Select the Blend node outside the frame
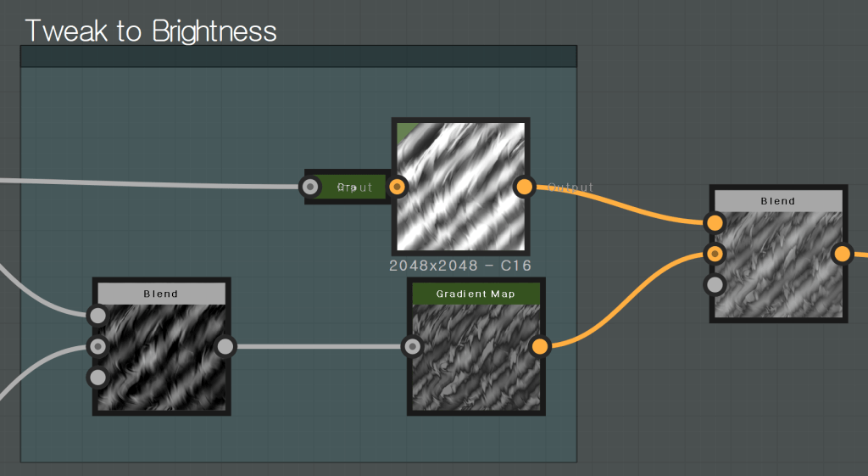Viewport: 868px width, 476px height. pos(778,254)
